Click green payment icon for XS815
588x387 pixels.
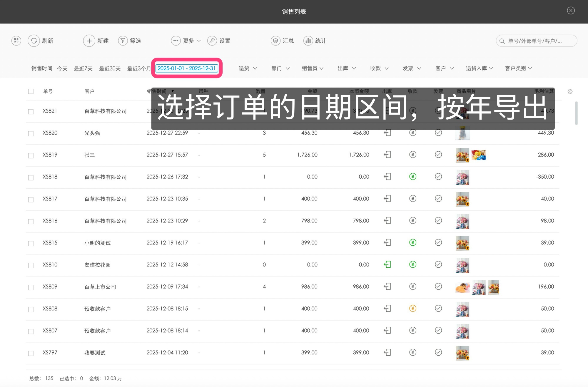pyautogui.click(x=413, y=242)
